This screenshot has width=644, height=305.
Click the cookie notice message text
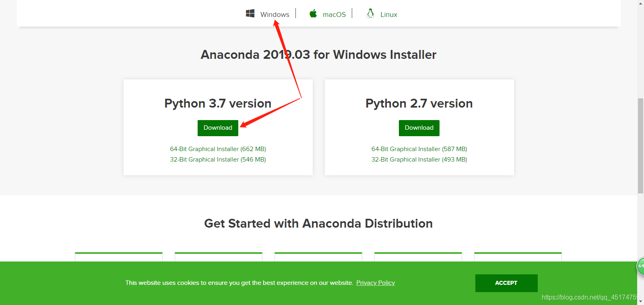(239, 283)
